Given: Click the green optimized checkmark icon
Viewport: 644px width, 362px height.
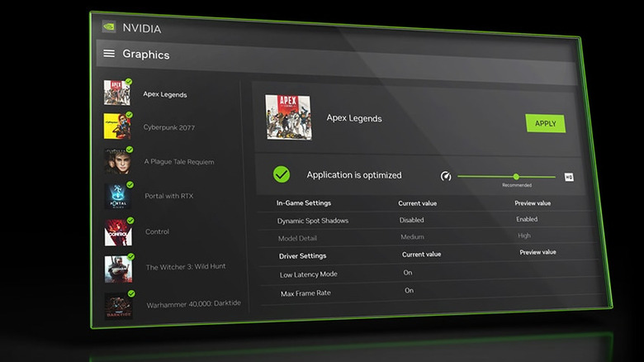Looking at the screenshot, I should (x=282, y=174).
